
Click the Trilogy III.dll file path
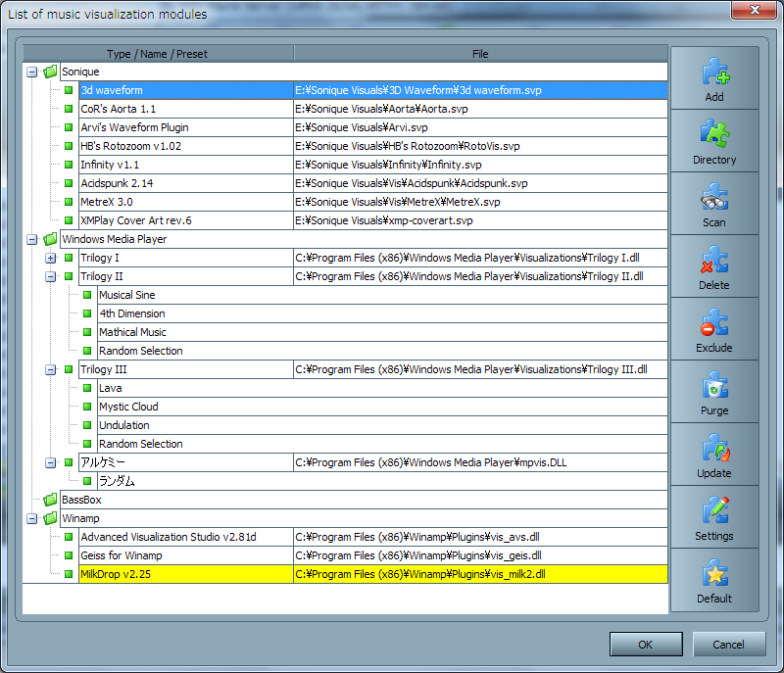[471, 369]
